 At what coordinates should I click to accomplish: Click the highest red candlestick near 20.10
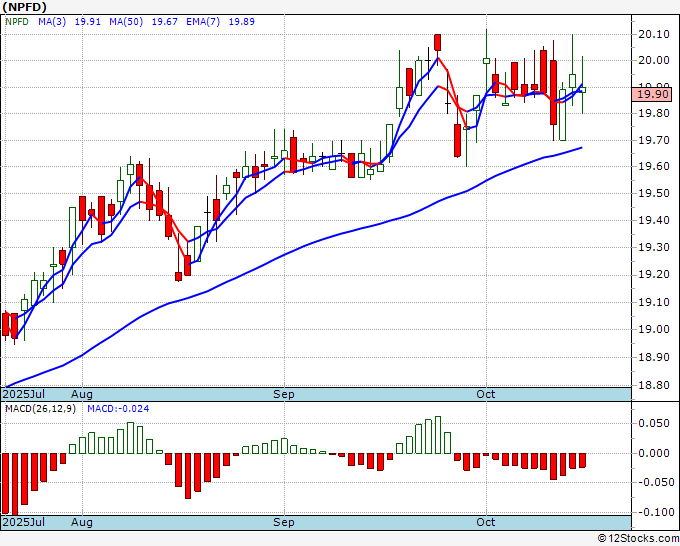coord(438,43)
